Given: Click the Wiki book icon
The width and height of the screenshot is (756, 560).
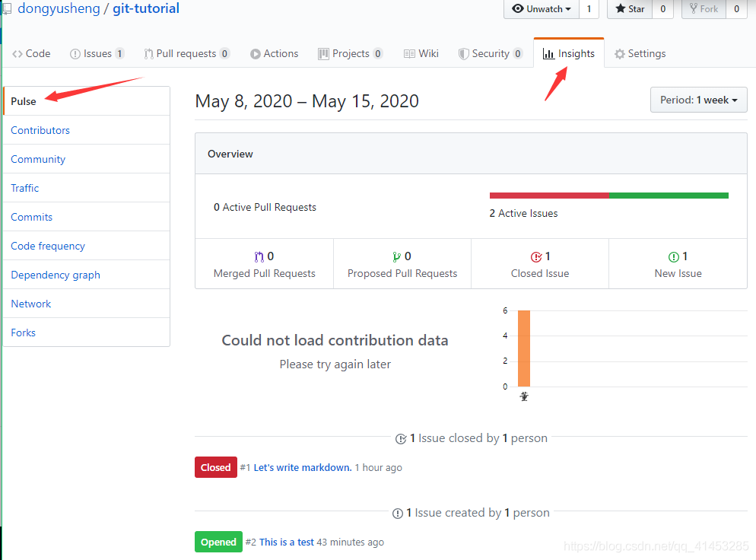Looking at the screenshot, I should (409, 54).
